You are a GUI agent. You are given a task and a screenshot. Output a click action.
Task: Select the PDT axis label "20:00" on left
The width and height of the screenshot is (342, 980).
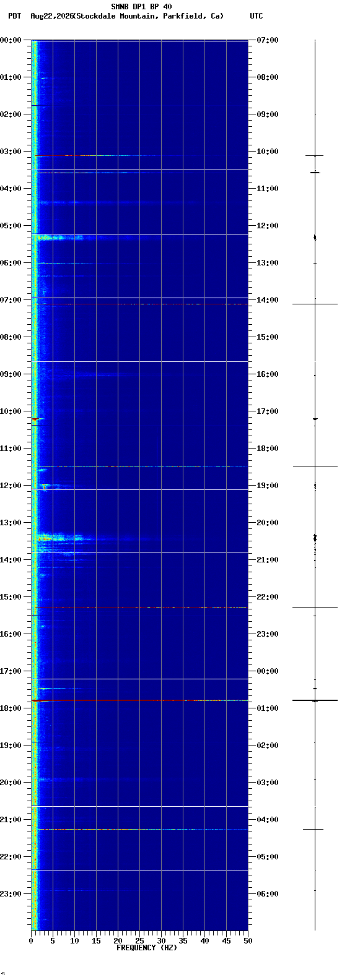click(11, 783)
